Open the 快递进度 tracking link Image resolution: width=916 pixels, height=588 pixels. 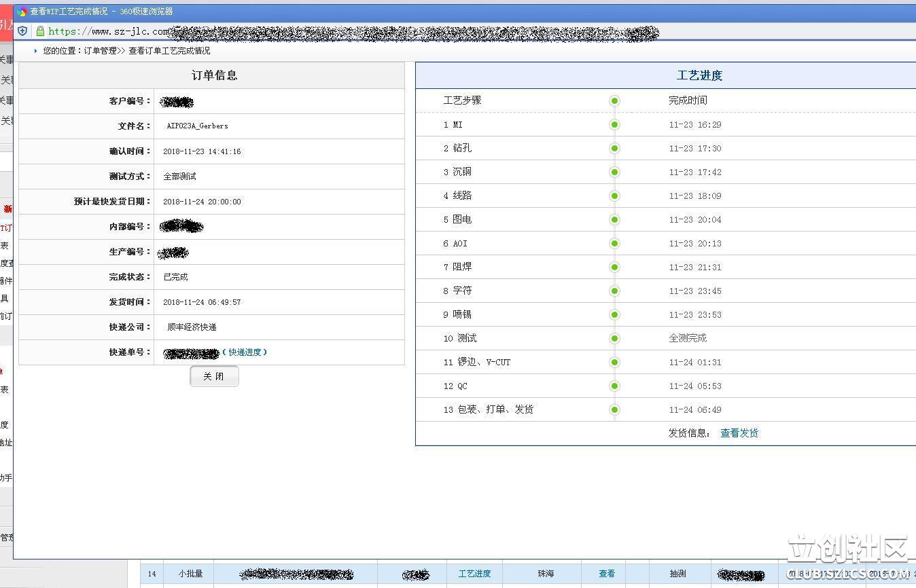point(245,352)
